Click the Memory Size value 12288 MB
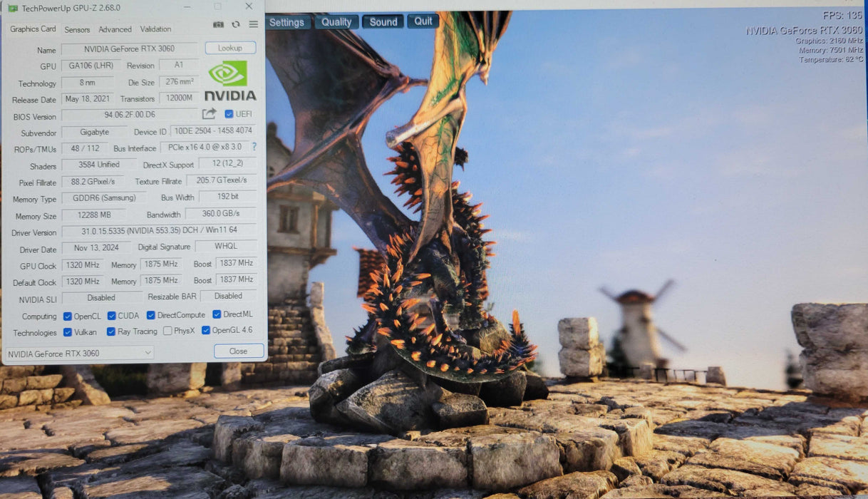Screen dimensions: 868x499 click(x=93, y=215)
